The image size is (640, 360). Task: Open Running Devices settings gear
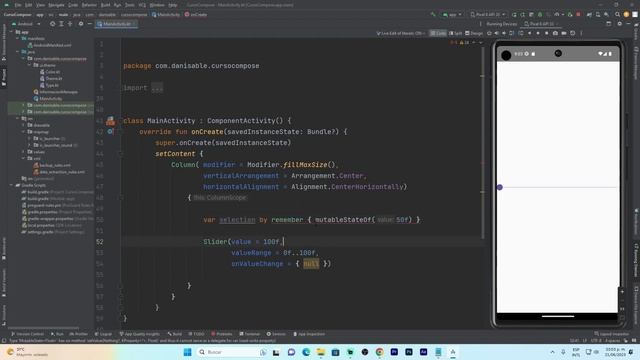(x=620, y=24)
